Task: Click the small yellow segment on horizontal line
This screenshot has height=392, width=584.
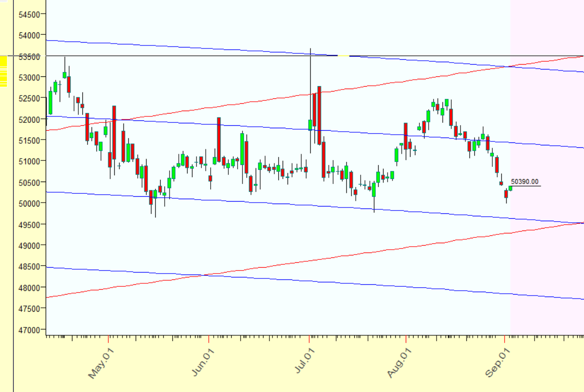Action: click(343, 56)
